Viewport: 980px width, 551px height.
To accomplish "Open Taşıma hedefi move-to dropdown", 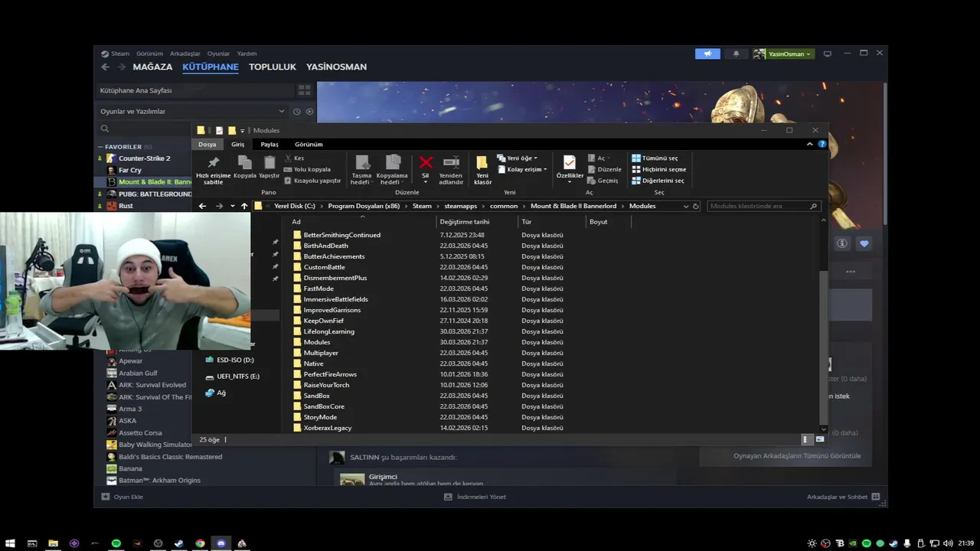I will point(361,170).
